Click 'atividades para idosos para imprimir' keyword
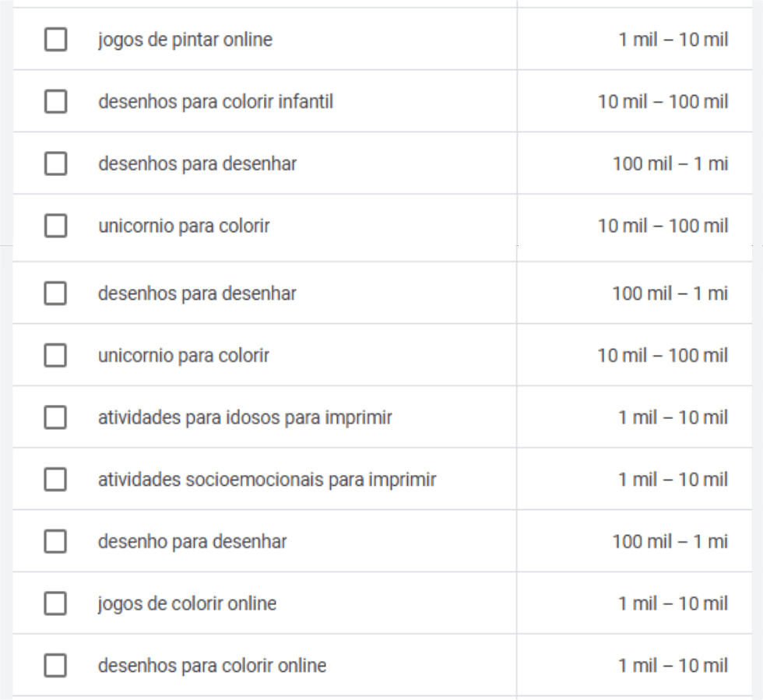Viewport: 763px width, 700px height. pyautogui.click(x=244, y=418)
